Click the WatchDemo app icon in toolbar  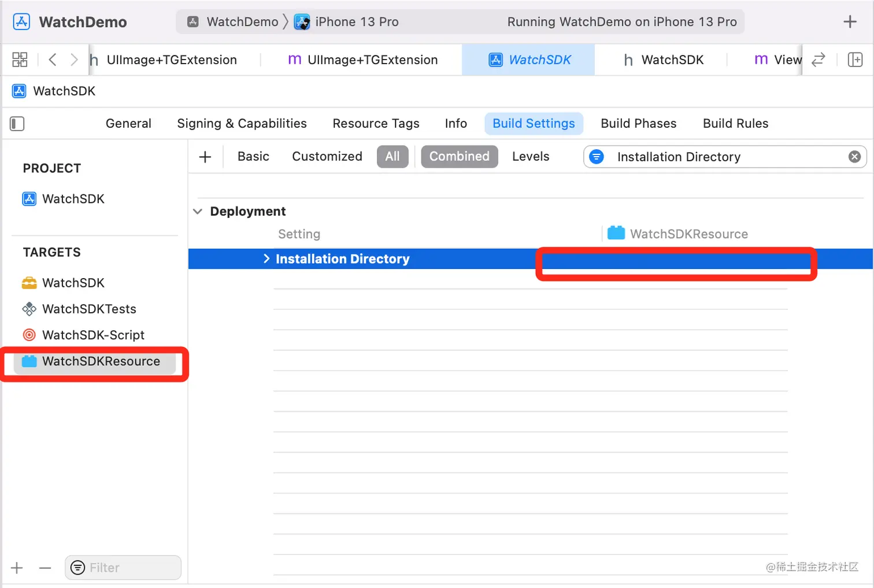21,22
